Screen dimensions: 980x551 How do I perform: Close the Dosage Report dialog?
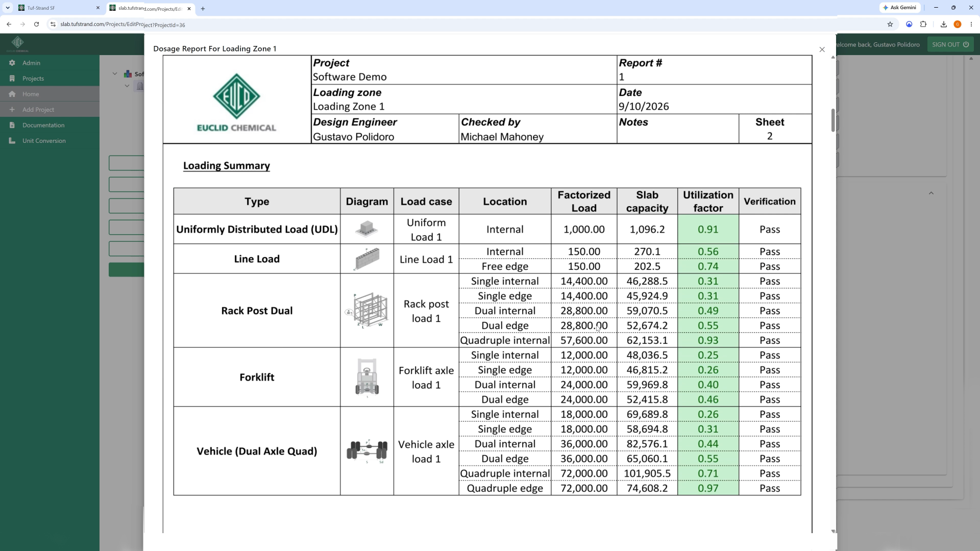(822, 49)
